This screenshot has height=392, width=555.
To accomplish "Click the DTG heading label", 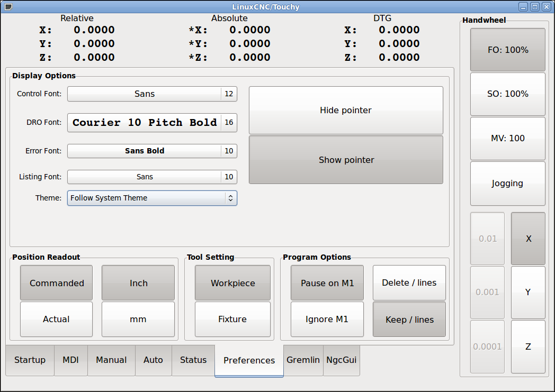I will 382,19.
